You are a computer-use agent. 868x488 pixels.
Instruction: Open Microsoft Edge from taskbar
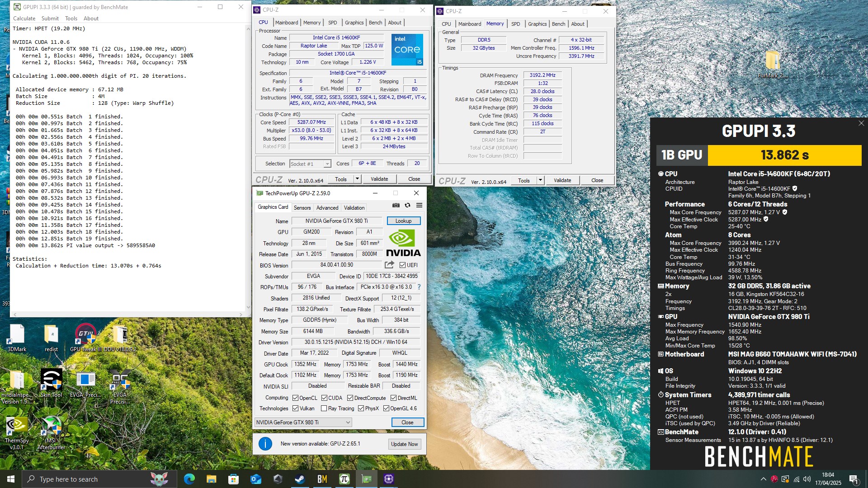point(189,479)
